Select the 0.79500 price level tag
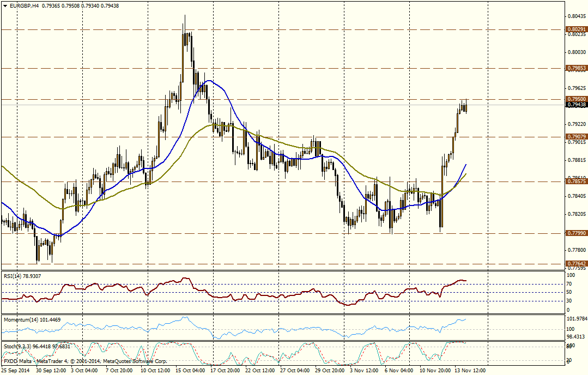Screen dimensions: 588x375 (x=577, y=99)
